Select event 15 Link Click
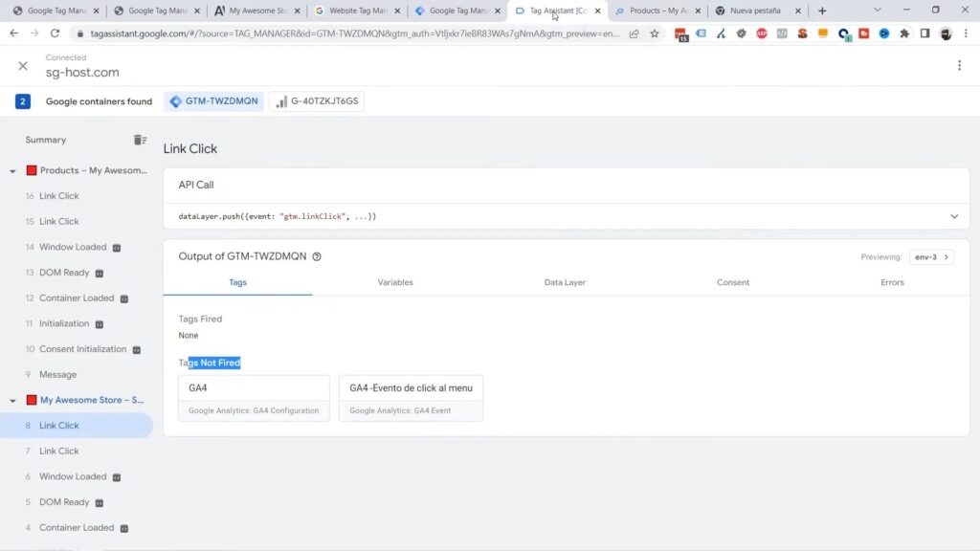The height and width of the screenshot is (551, 980). 77,222
